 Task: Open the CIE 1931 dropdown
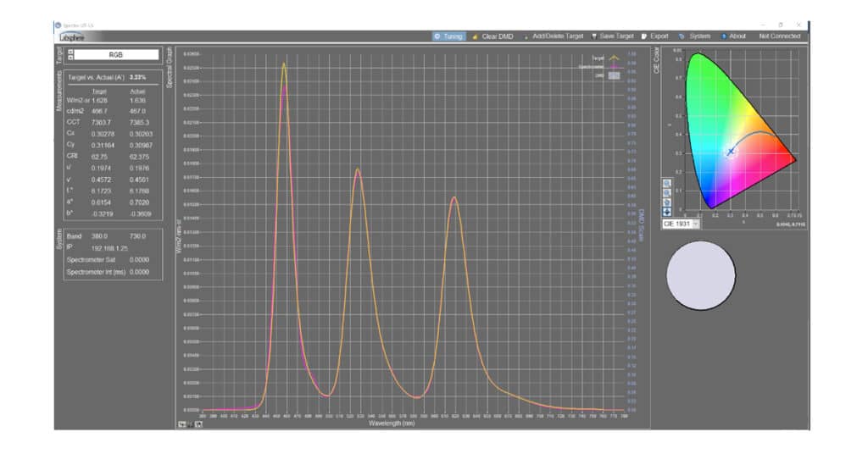tap(681, 224)
